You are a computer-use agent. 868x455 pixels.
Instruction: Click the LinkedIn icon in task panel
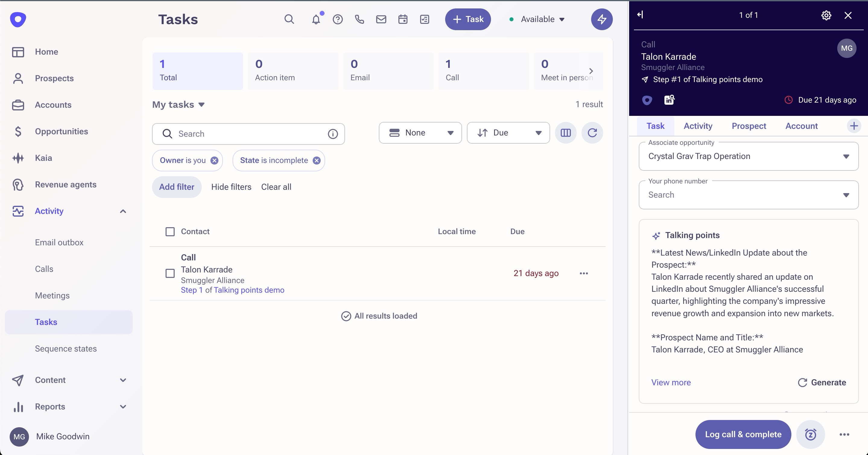pyautogui.click(x=669, y=100)
